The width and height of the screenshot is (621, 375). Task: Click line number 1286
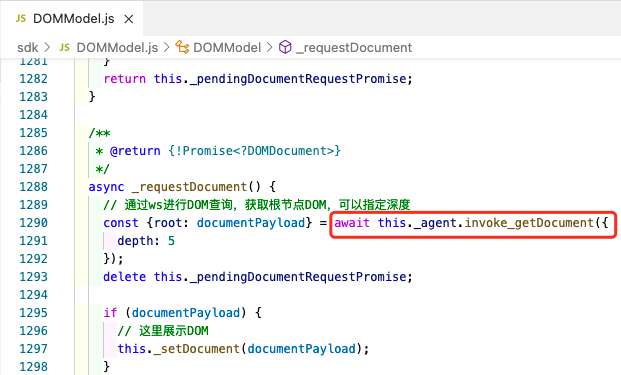coord(34,151)
